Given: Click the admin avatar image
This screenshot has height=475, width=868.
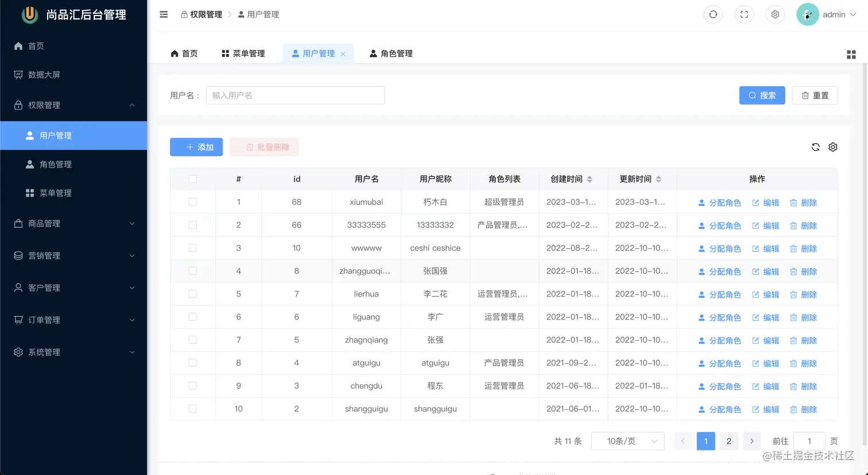Looking at the screenshot, I should pyautogui.click(x=808, y=14).
